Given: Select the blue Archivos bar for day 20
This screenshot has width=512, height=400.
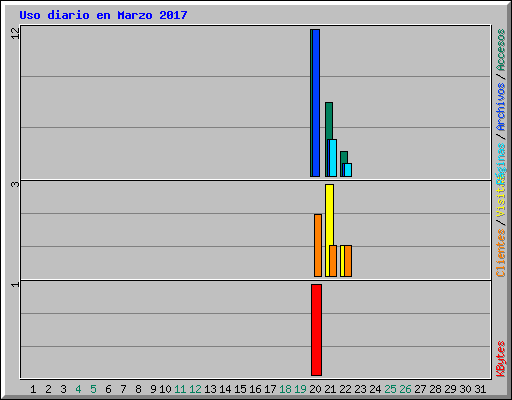Looking at the screenshot, I should (x=316, y=103).
